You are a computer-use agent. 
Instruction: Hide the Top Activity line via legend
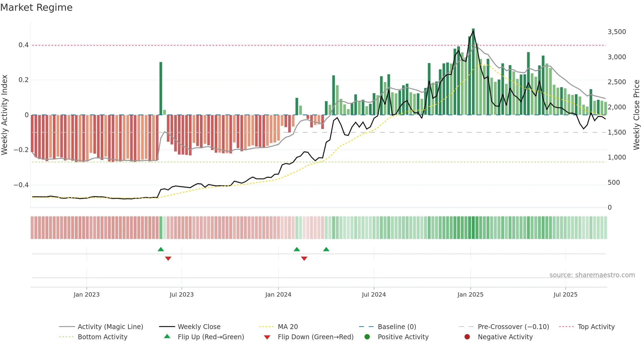587,327
